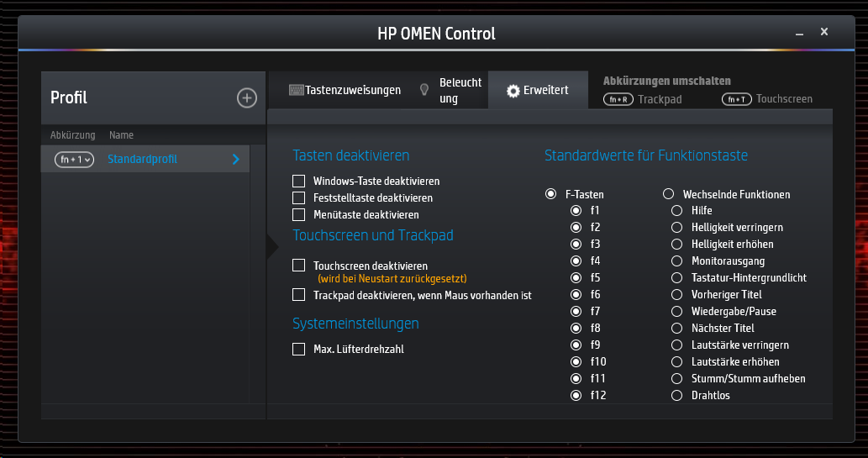Choose Tastatur-Hintergrundlicht radio option
The image size is (868, 458).
click(x=676, y=277)
